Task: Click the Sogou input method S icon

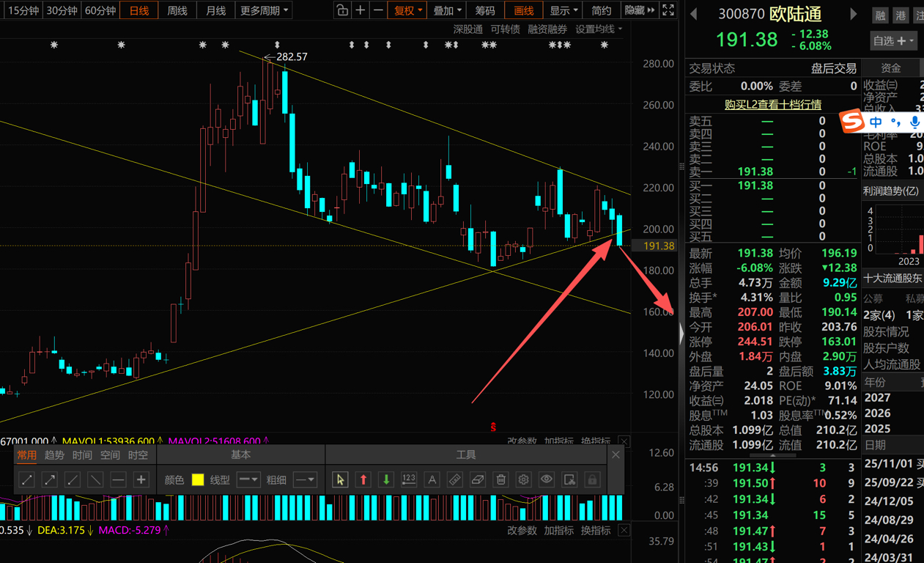Action: 852,122
